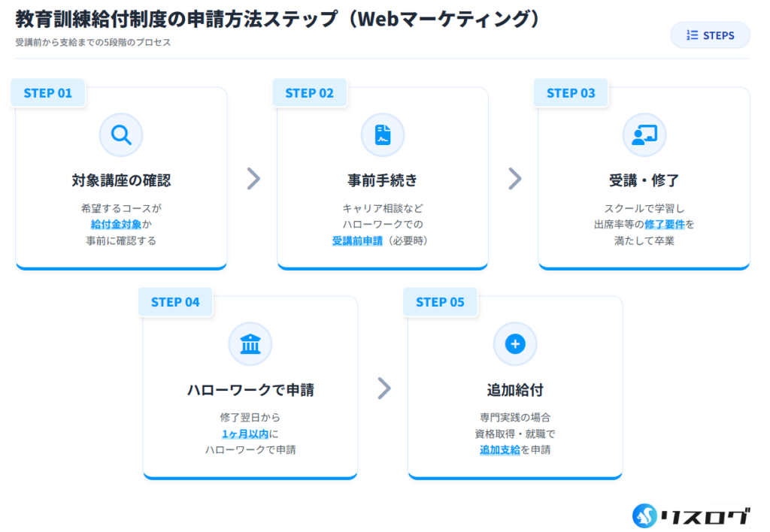Screen dimensions: 770x532
Task: Open the 受講前申請 link
Action: (357, 240)
